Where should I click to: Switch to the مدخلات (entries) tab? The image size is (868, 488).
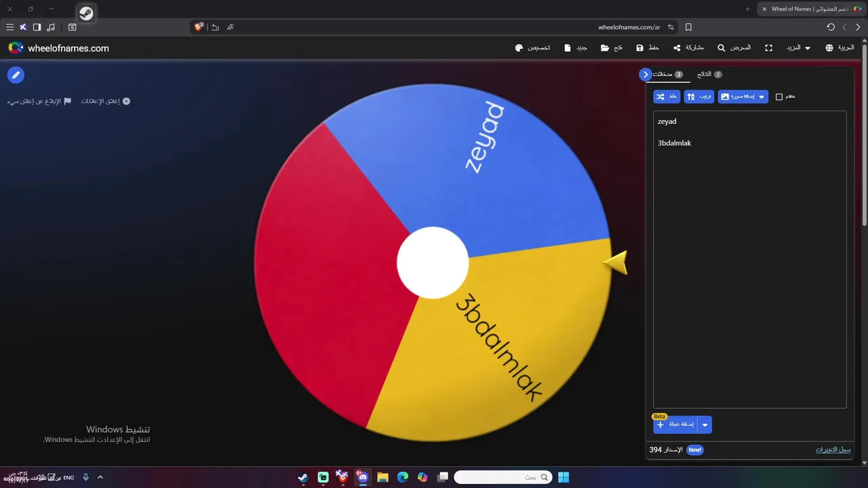(668, 75)
